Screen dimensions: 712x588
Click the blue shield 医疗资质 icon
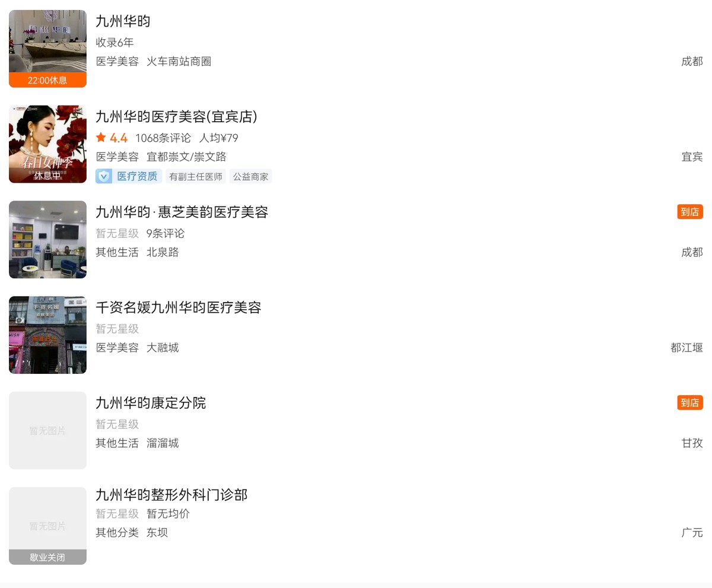tap(104, 176)
